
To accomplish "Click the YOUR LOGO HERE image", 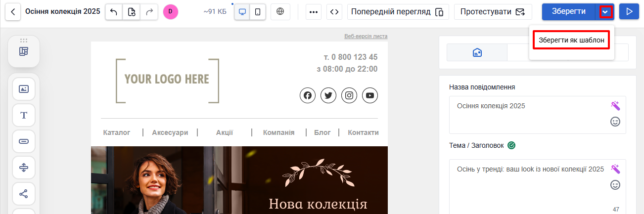I will click(x=167, y=81).
